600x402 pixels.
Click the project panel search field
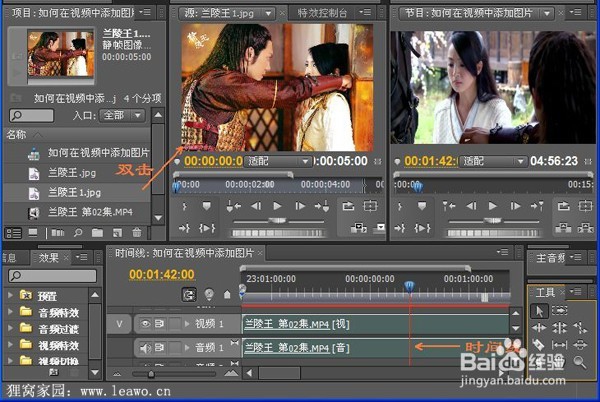point(31,115)
